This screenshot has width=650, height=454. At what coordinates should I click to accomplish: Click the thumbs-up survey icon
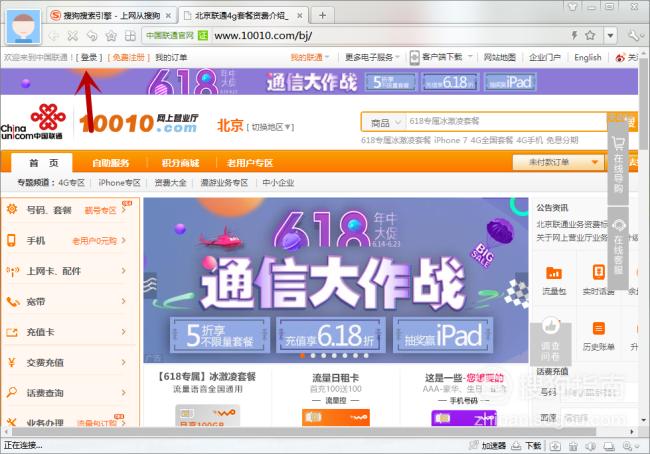coord(551,326)
